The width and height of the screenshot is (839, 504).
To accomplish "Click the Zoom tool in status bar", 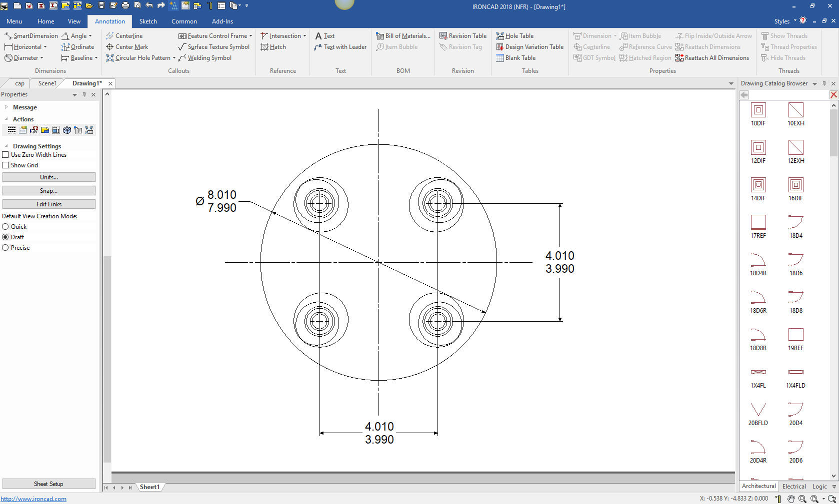I will pyautogui.click(x=802, y=499).
